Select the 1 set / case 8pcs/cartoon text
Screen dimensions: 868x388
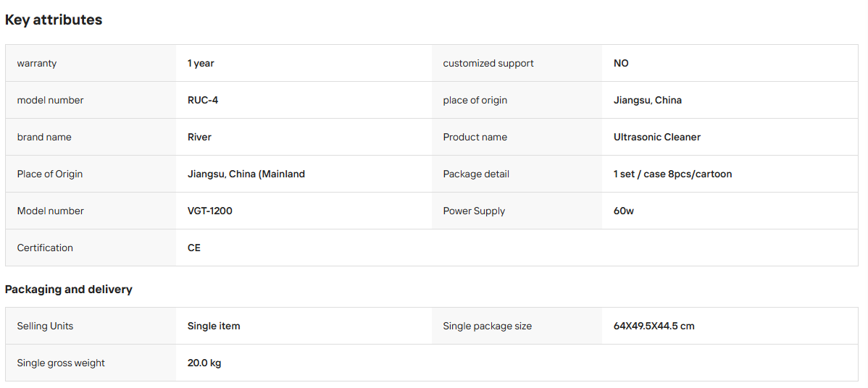672,174
